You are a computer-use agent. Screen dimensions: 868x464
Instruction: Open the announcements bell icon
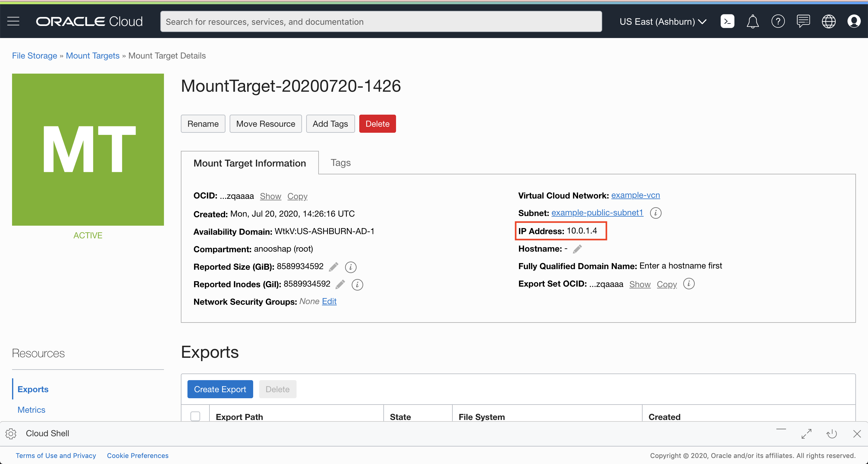coord(753,22)
